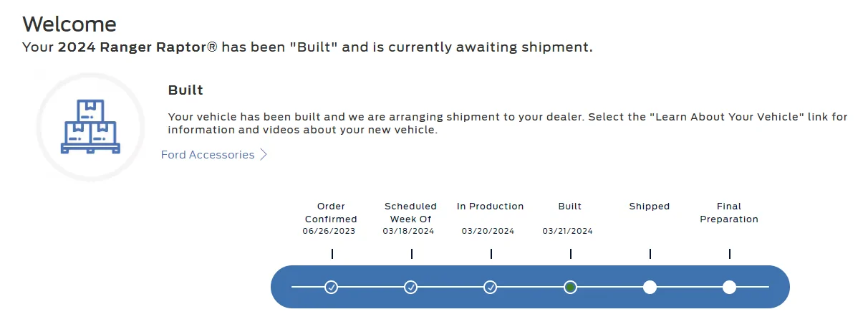Click the 06/26/2023 order confirmed date
This screenshot has height=327, width=868.
click(329, 231)
